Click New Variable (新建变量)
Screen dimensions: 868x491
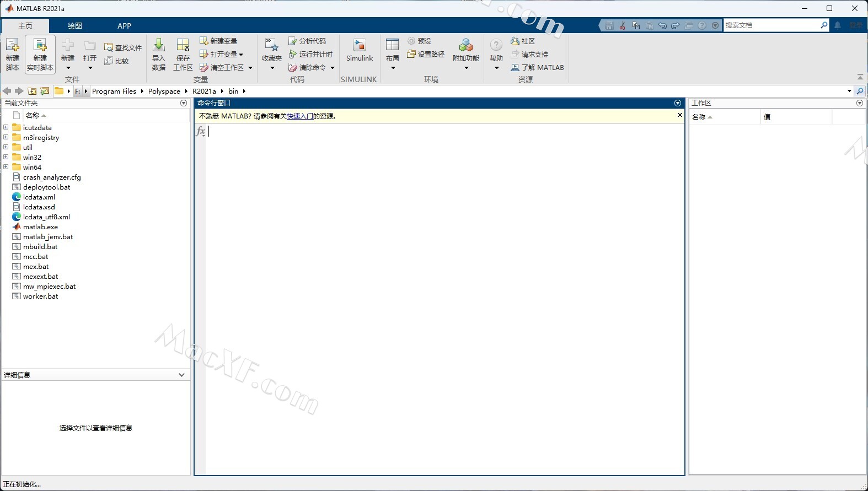click(x=218, y=41)
